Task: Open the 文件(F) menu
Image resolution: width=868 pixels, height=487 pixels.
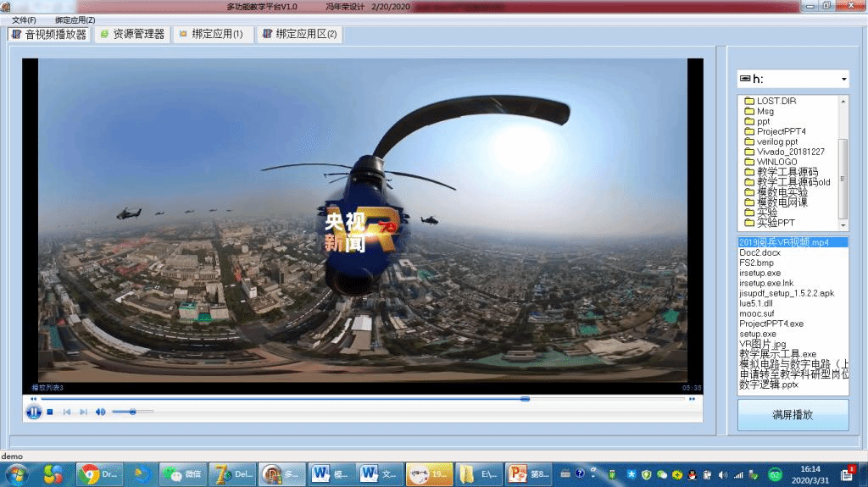Action: (24, 20)
